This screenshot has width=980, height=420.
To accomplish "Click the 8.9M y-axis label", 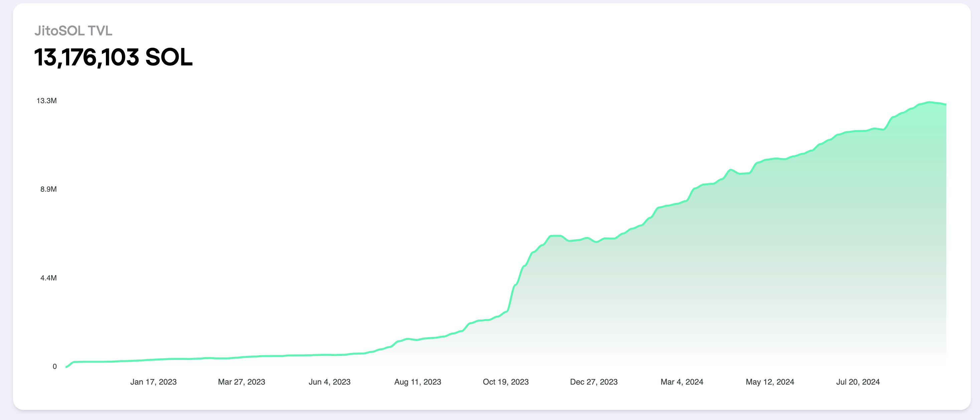I will pyautogui.click(x=48, y=189).
